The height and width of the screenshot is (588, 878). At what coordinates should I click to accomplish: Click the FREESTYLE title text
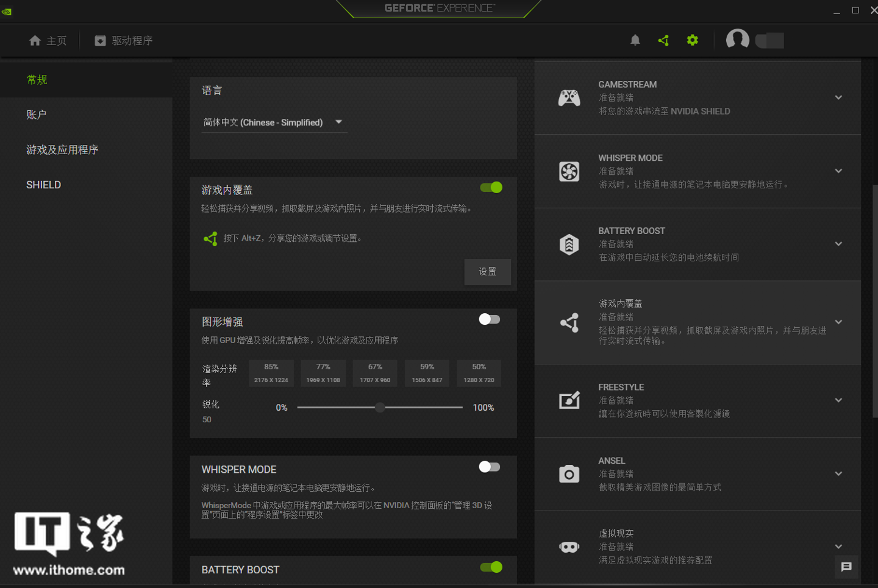(x=621, y=388)
